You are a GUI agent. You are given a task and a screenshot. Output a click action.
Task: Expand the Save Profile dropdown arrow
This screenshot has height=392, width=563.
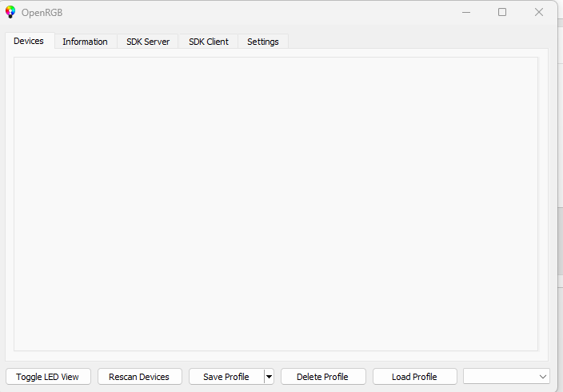[270, 377]
